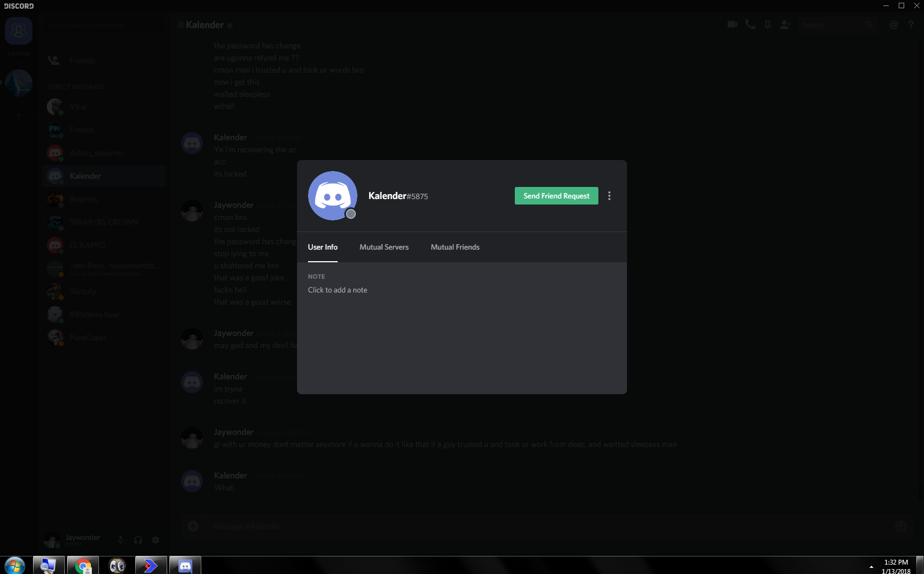Open recent mentions with the @ icon
Screen dimensions: 924x574
coord(893,25)
